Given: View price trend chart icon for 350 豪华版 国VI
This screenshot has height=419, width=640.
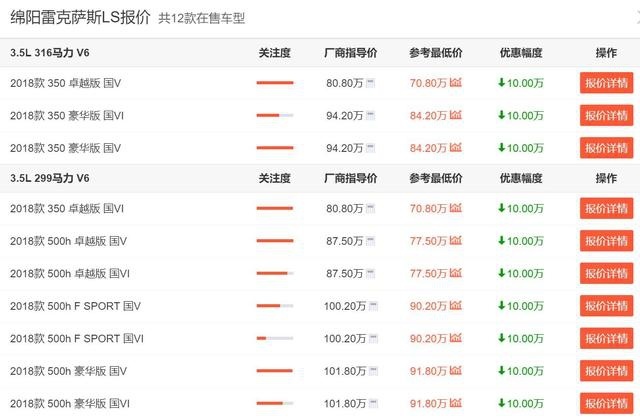Looking at the screenshot, I should coord(456,115).
